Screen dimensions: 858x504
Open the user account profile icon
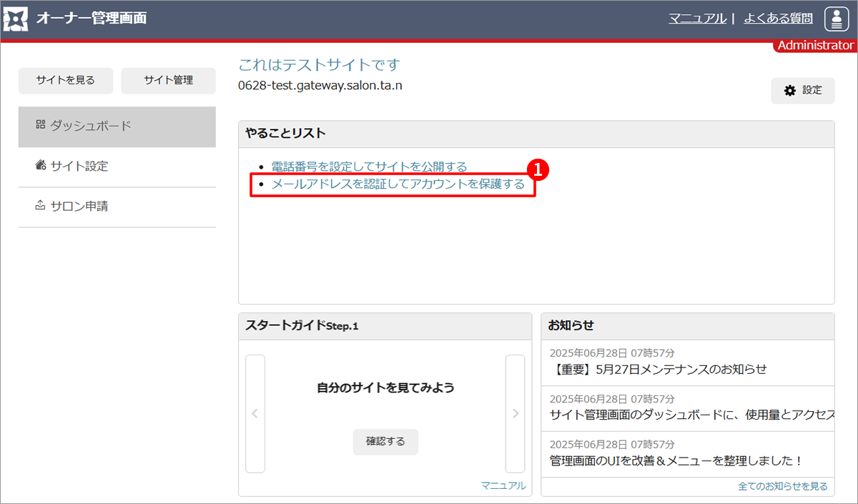click(x=837, y=19)
